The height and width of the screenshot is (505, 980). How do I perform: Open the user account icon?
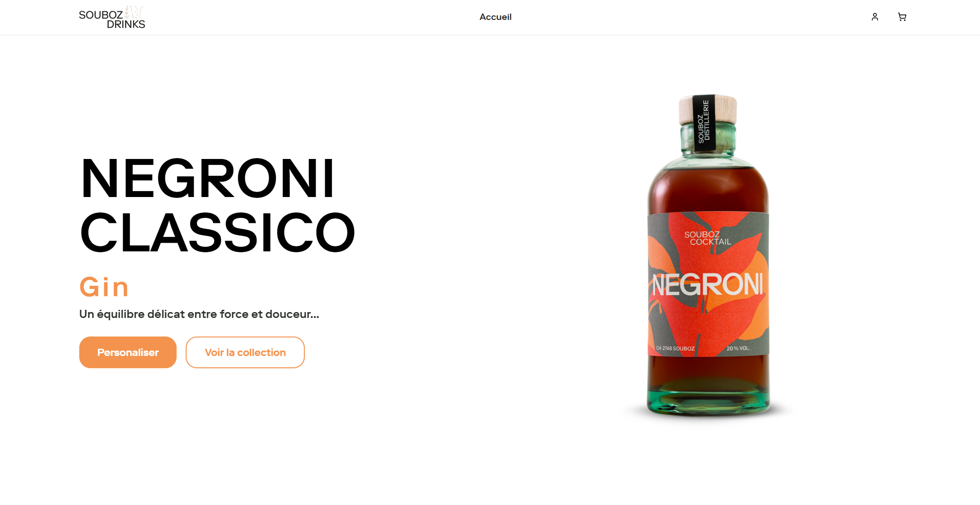[x=874, y=17]
